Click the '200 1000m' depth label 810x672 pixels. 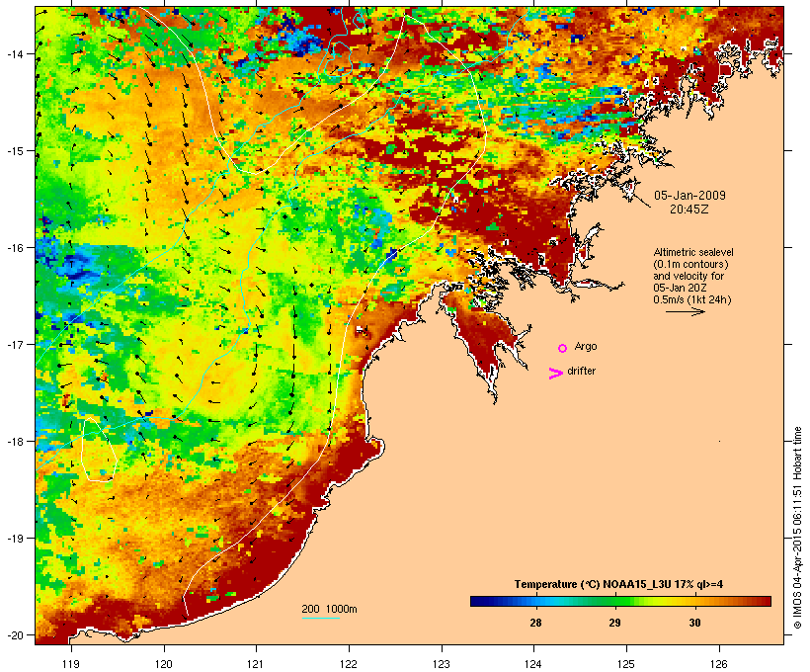[x=329, y=609]
